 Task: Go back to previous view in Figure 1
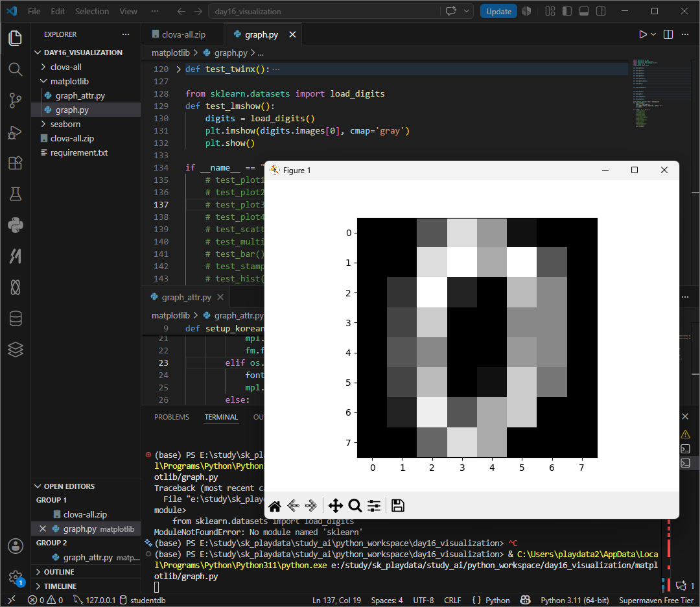coord(294,506)
